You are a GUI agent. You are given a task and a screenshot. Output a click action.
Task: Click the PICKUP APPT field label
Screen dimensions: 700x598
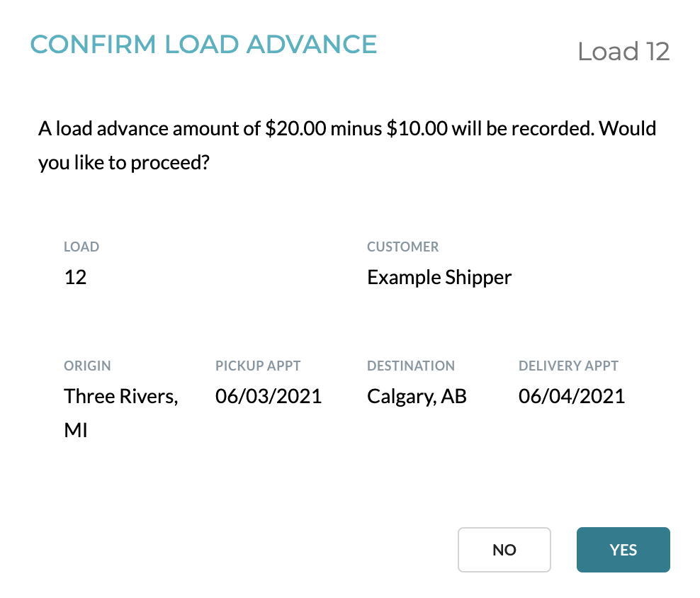(258, 366)
